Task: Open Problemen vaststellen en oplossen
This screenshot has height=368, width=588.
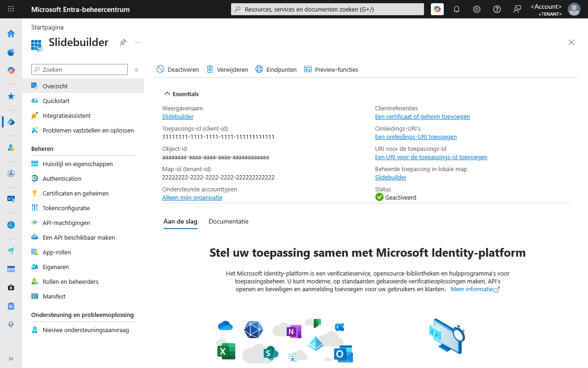Action: (83, 130)
